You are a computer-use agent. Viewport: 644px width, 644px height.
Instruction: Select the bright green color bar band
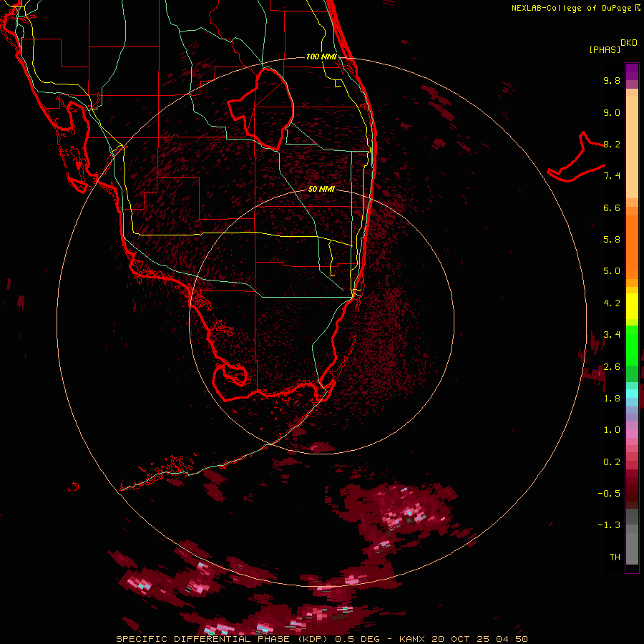point(632,346)
